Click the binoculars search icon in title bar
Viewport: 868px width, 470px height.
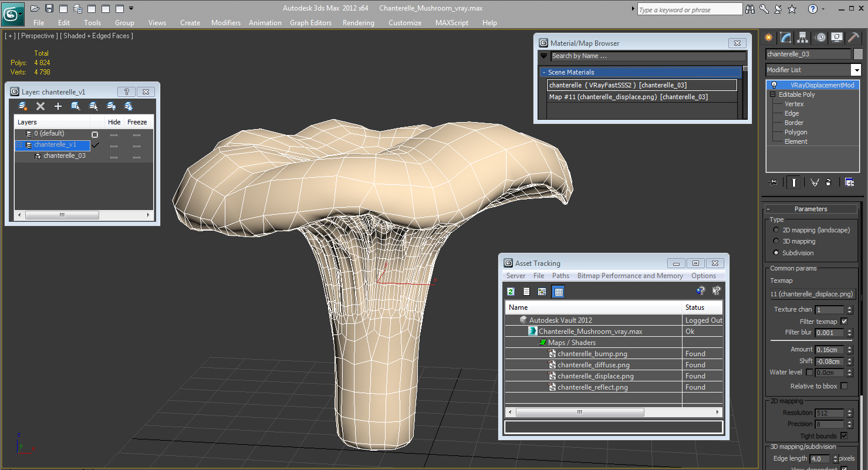pyautogui.click(x=750, y=9)
